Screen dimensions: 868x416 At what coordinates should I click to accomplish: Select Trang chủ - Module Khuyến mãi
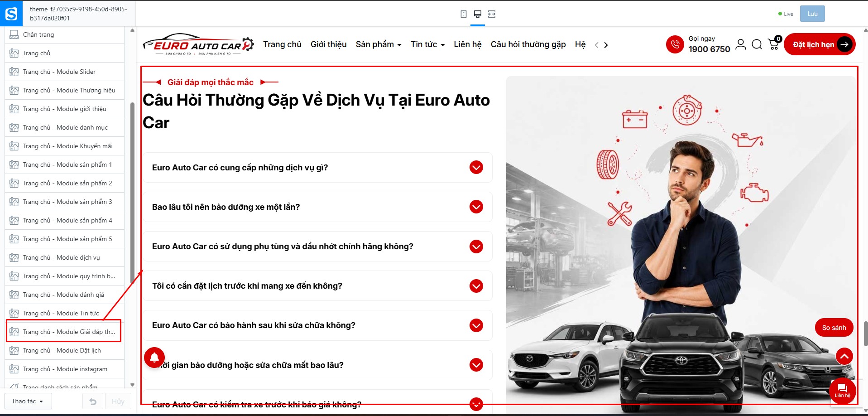click(65, 146)
